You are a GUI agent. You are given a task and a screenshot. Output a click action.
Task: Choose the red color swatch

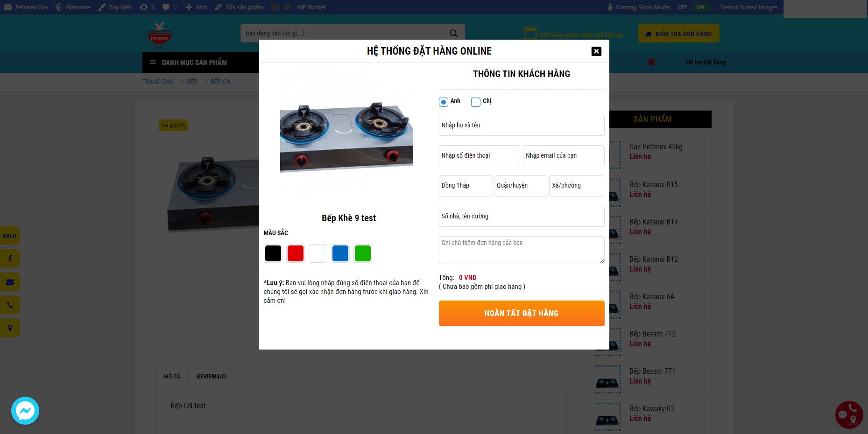coord(296,253)
